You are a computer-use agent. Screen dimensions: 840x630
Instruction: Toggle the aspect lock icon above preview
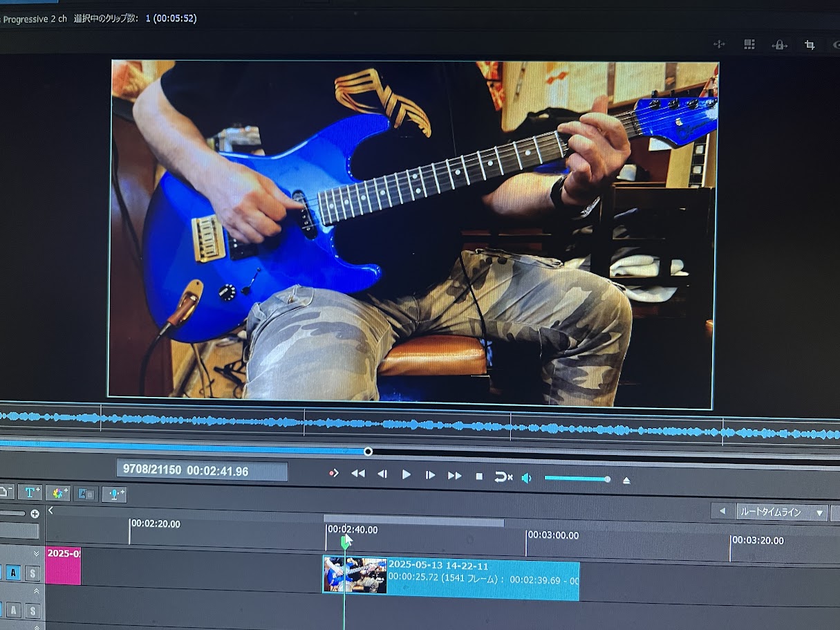click(x=779, y=45)
